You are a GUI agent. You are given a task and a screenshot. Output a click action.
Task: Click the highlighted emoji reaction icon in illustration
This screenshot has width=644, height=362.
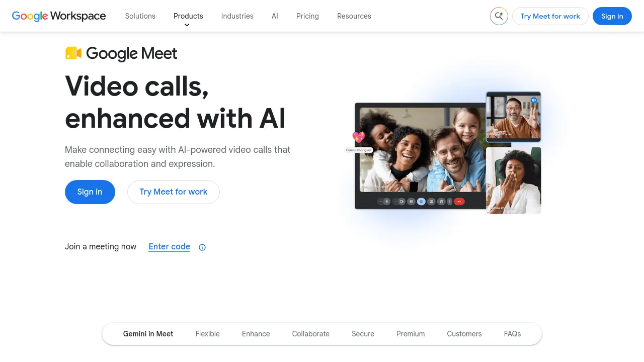(x=421, y=202)
